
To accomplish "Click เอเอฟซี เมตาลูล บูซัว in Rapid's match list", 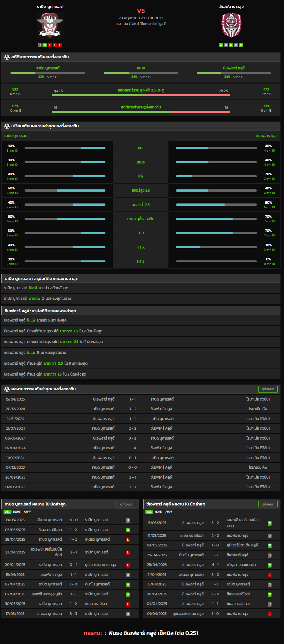I will click(46, 594).
